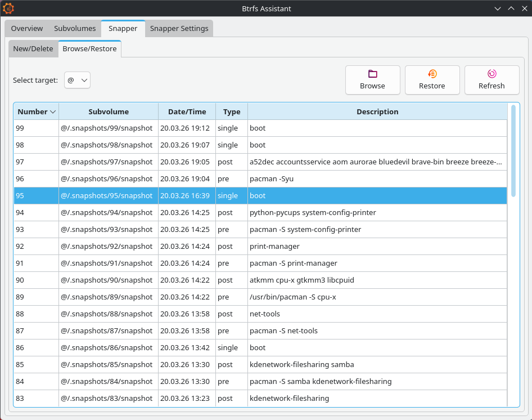532x420 pixels.
Task: Click the Browse folder icon
Action: (372, 74)
